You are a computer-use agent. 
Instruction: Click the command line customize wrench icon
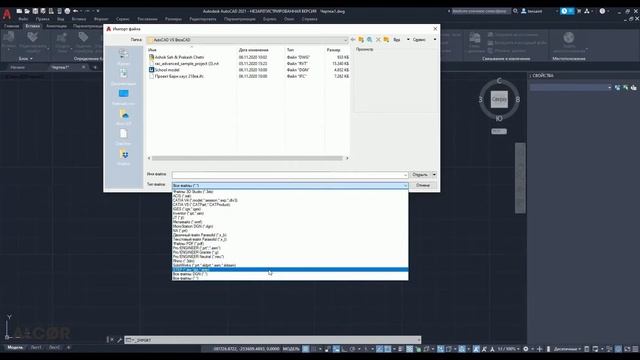pos(120,340)
